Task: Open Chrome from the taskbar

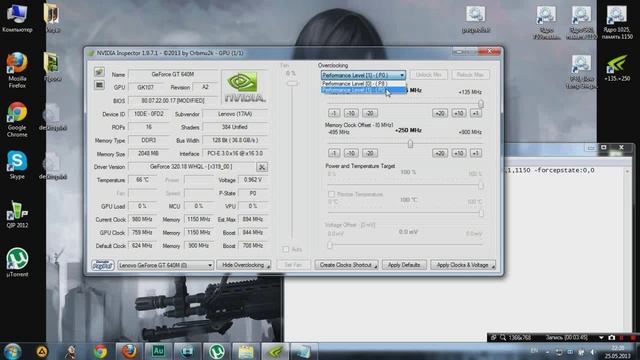Action: click(x=100, y=351)
